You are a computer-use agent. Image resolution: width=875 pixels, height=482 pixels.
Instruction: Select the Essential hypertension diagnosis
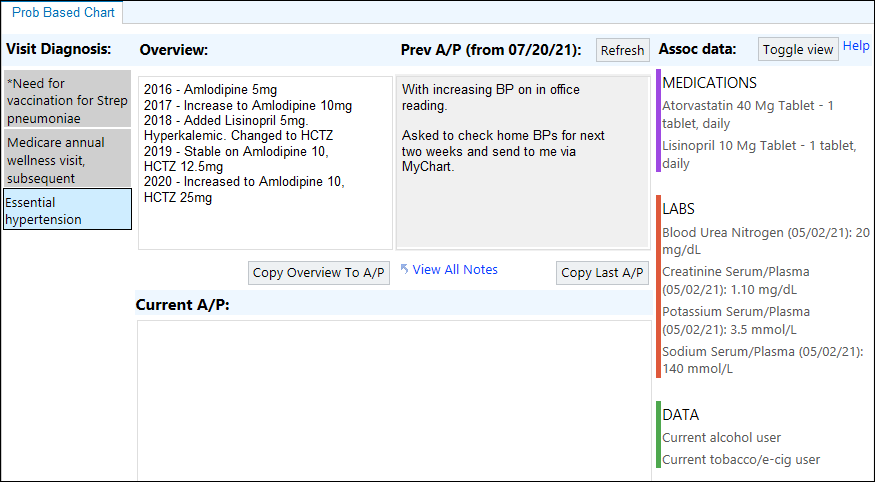pyautogui.click(x=67, y=210)
